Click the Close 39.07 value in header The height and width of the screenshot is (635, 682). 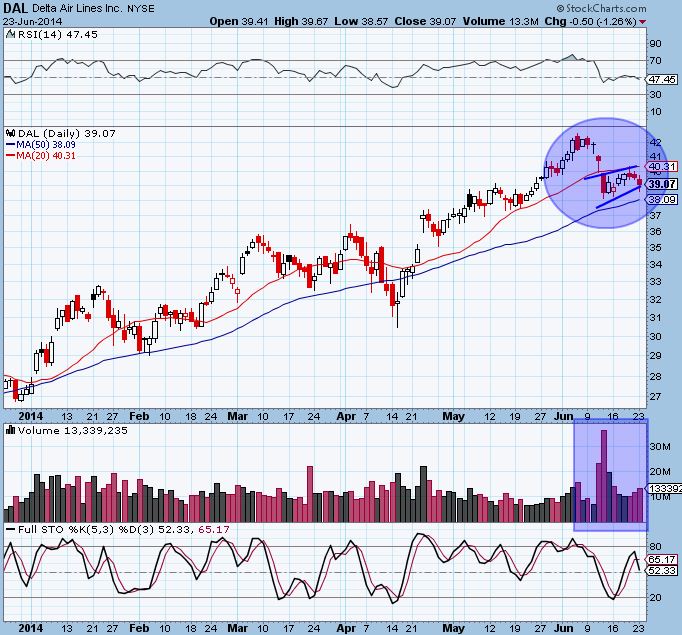(x=425, y=21)
